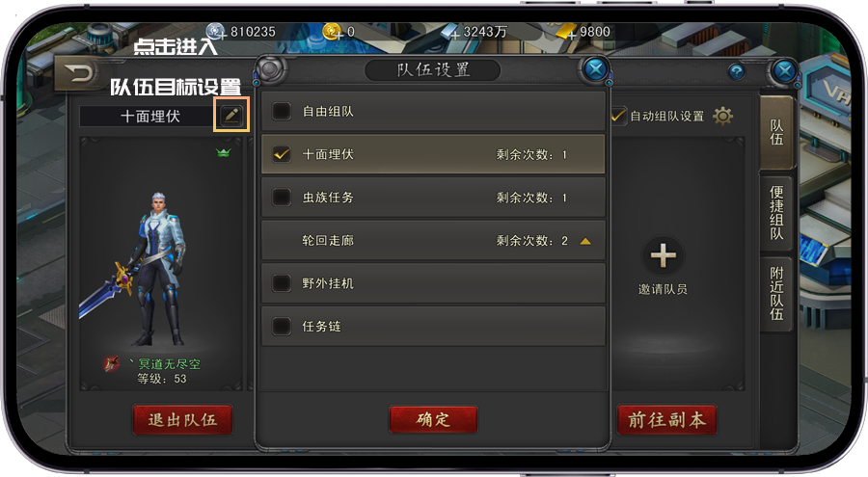Expand the 轮回走廊 row arrow
868x477 pixels.
click(x=585, y=241)
